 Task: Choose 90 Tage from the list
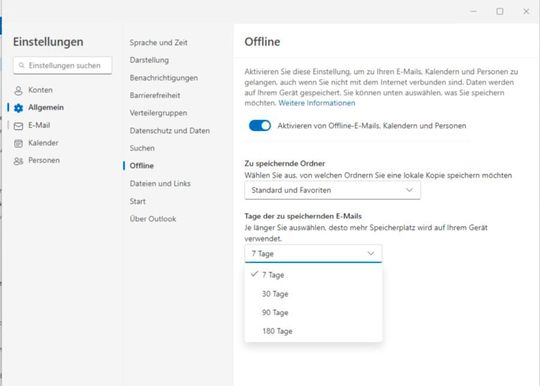(313, 312)
